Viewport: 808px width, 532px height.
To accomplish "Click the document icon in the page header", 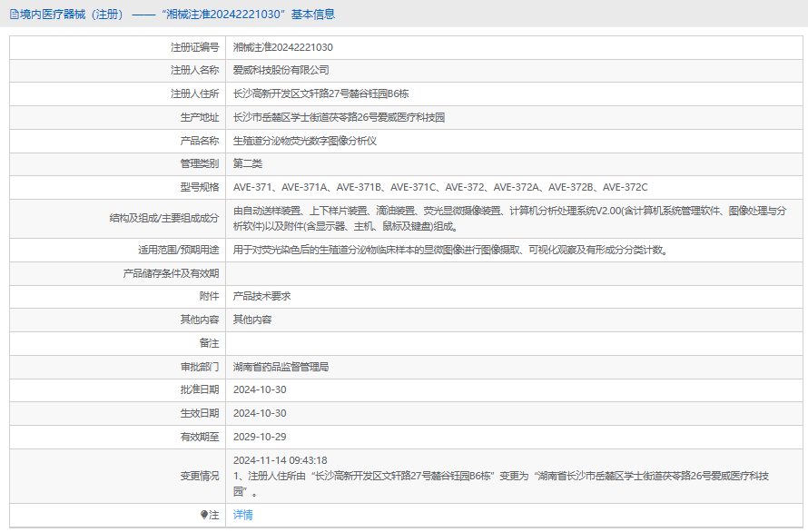I will pyautogui.click(x=15, y=15).
